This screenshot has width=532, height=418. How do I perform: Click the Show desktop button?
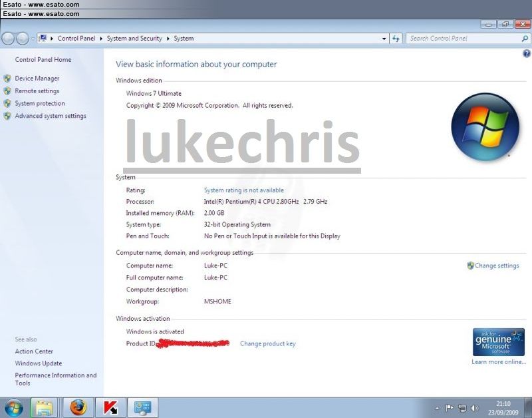coord(528,407)
